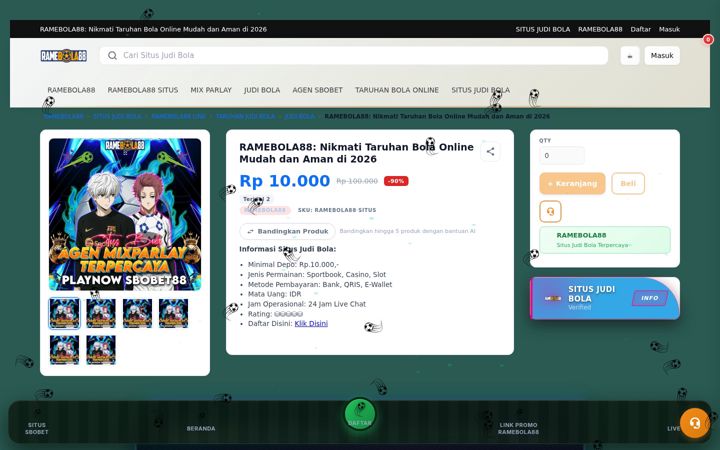Click Masuk link in top black bar
Image resolution: width=720 pixels, height=450 pixels.
point(669,29)
